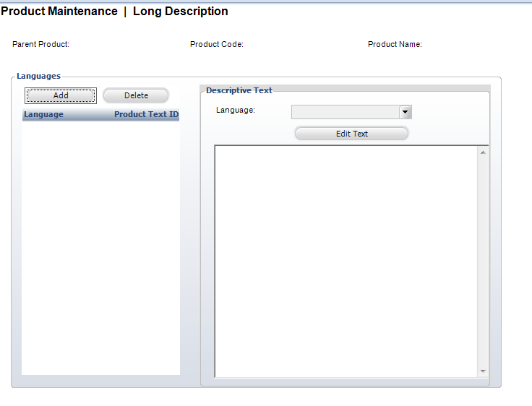
Task: Click inside the descriptive text area
Action: 346,260
